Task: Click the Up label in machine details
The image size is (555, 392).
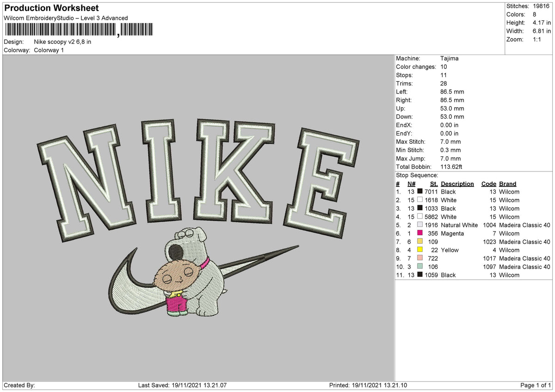Action: 401,109
